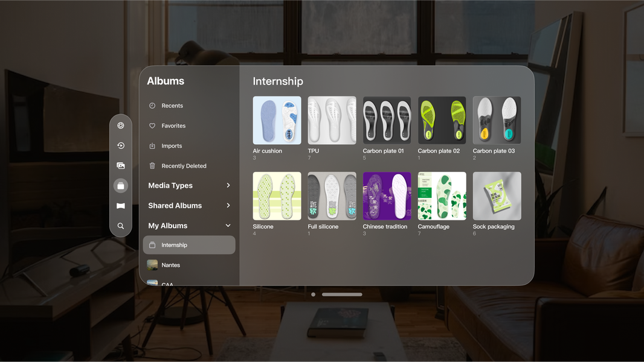Click the "Internship" page title
Image resolution: width=644 pixels, height=362 pixels.
tap(278, 81)
